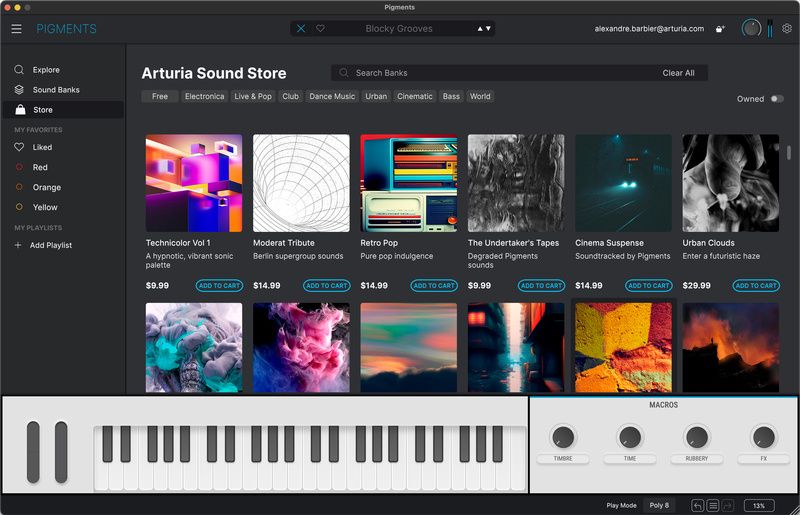This screenshot has width=800, height=515.
Task: Open the Blocky Grooves preset name field
Action: pyautogui.click(x=399, y=29)
